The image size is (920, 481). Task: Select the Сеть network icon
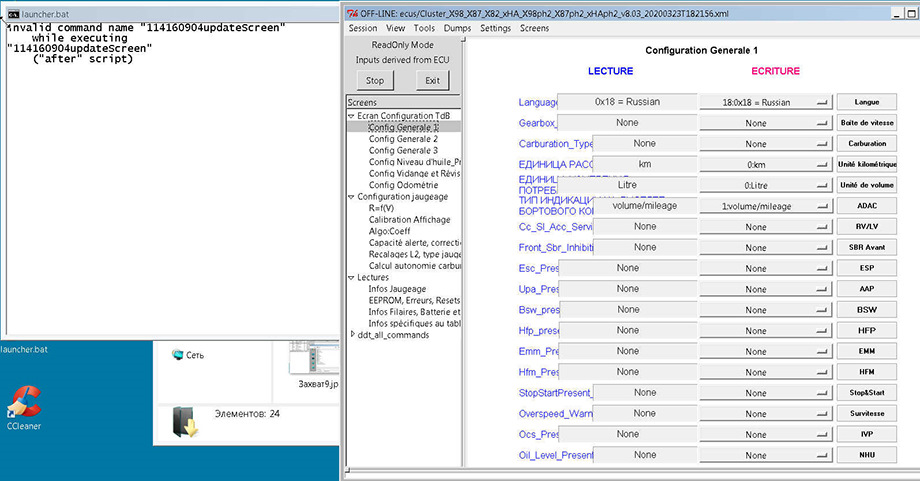pyautogui.click(x=179, y=355)
